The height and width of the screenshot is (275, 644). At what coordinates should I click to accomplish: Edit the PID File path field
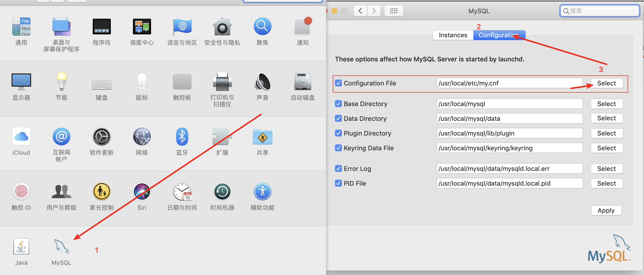(510, 183)
